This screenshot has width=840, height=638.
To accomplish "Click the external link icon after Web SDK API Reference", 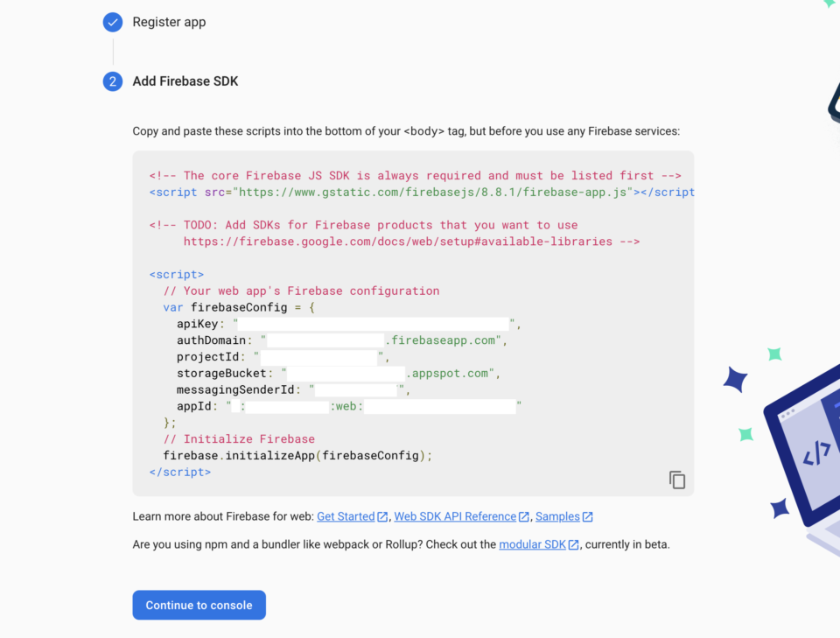I will point(523,516).
